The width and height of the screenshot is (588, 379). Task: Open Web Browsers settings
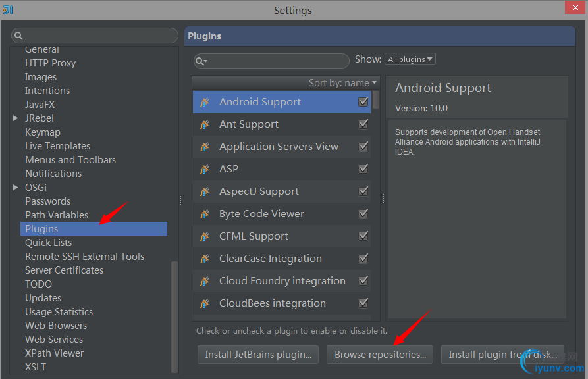tap(56, 326)
